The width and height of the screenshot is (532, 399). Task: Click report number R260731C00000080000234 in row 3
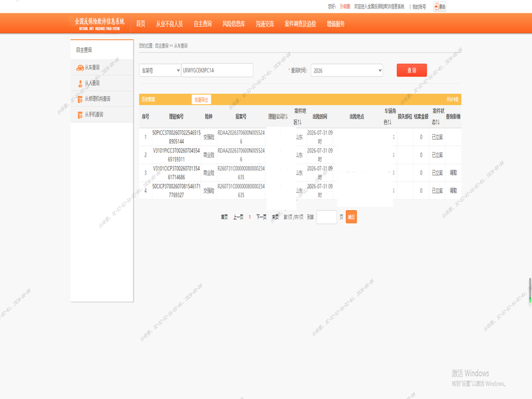(241, 173)
